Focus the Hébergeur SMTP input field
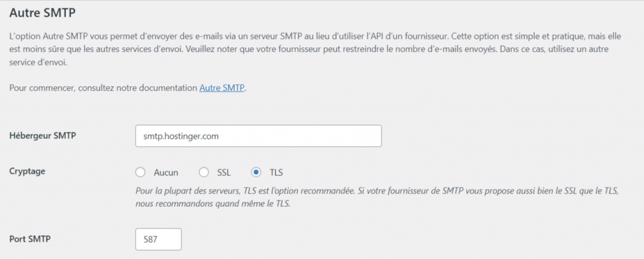644x259 pixels. coord(258,136)
